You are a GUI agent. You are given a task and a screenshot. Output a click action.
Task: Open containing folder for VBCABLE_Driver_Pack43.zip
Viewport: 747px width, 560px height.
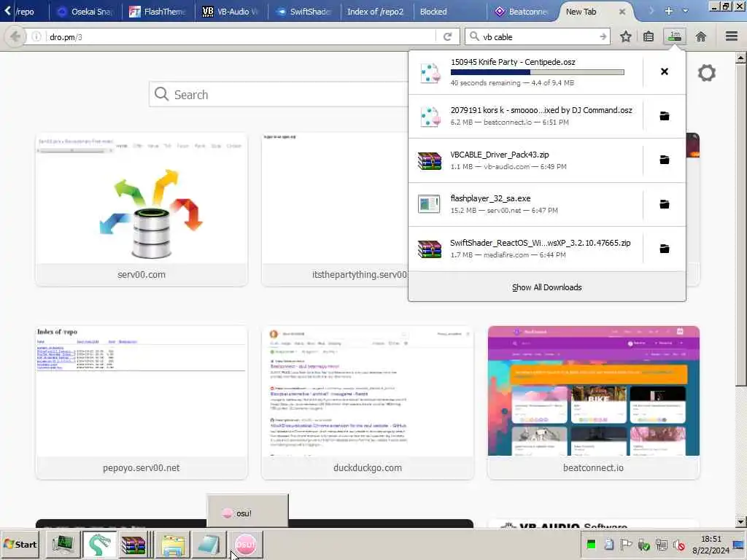[x=664, y=160]
